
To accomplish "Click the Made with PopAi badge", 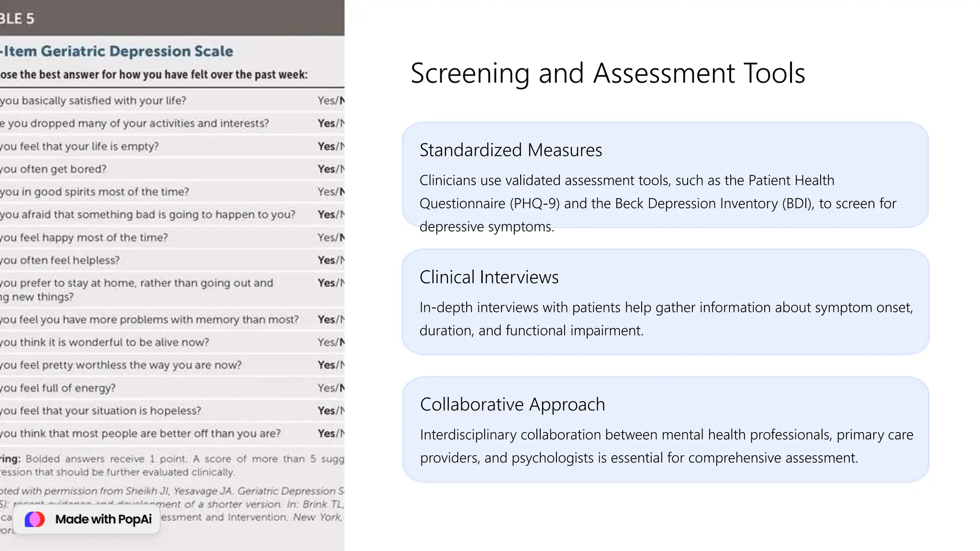I will (x=87, y=519).
